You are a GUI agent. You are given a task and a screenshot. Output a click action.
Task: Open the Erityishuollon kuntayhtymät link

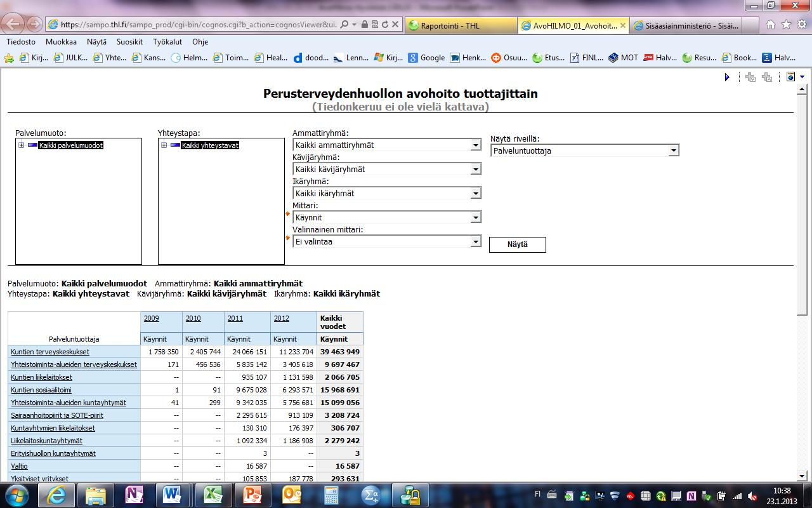pos(53,453)
